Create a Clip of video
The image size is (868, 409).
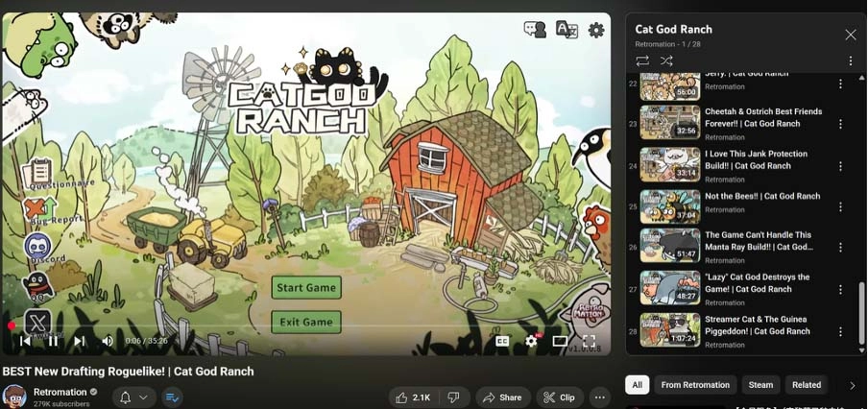tap(559, 397)
